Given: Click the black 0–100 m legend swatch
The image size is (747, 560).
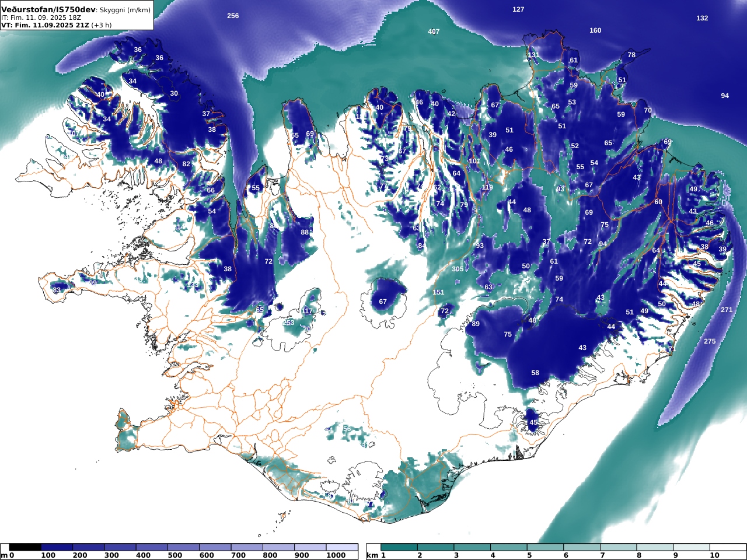Looking at the screenshot, I should tap(25, 547).
